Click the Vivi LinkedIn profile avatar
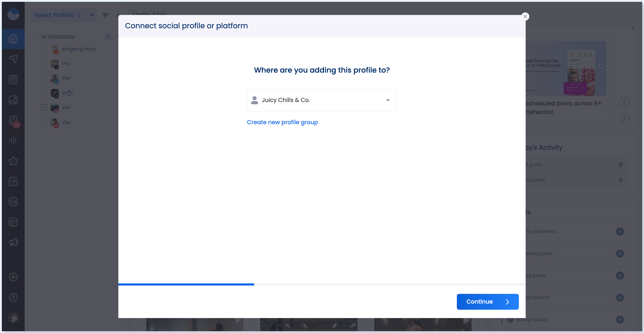644x333 pixels. pyautogui.click(x=55, y=79)
